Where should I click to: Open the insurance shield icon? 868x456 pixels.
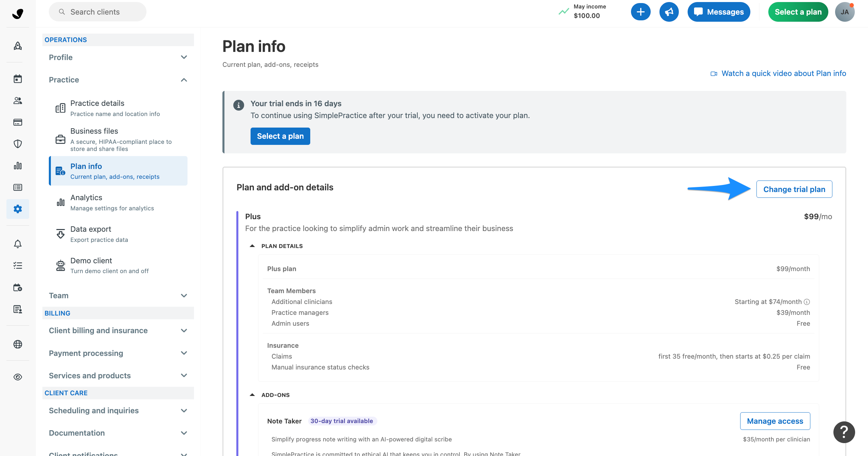18,144
